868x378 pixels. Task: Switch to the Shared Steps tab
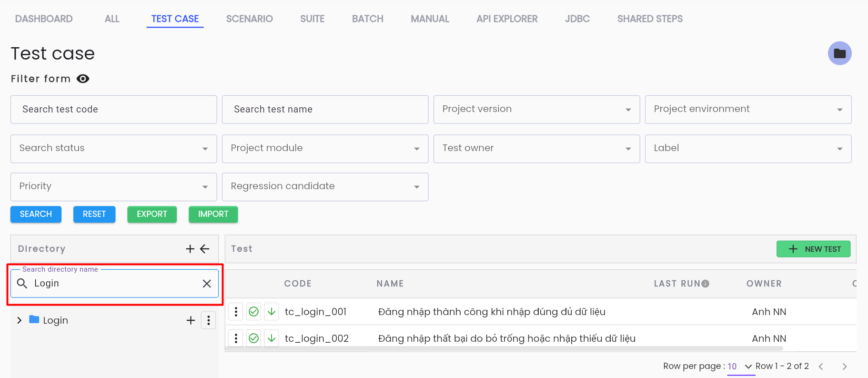pyautogui.click(x=650, y=19)
